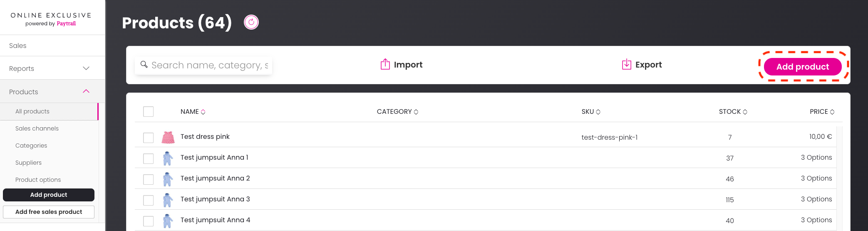Sort by STOCK column arrows

click(745, 112)
